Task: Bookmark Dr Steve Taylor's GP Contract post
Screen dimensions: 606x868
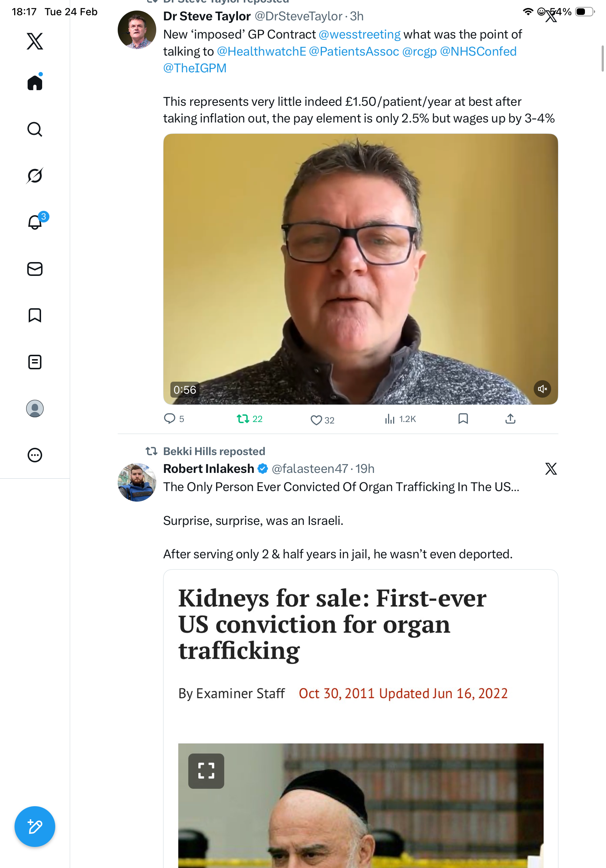Action: [463, 419]
